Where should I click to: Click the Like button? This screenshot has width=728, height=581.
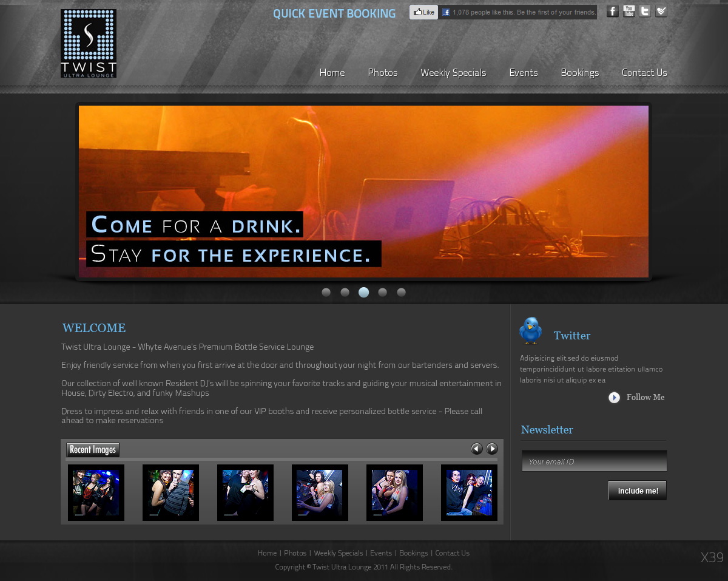tap(423, 12)
